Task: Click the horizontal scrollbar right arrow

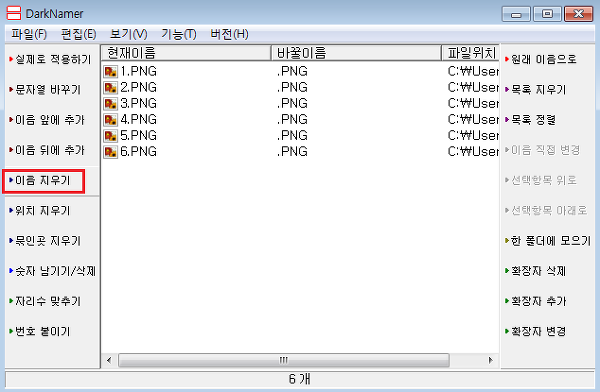Action: pos(491,360)
